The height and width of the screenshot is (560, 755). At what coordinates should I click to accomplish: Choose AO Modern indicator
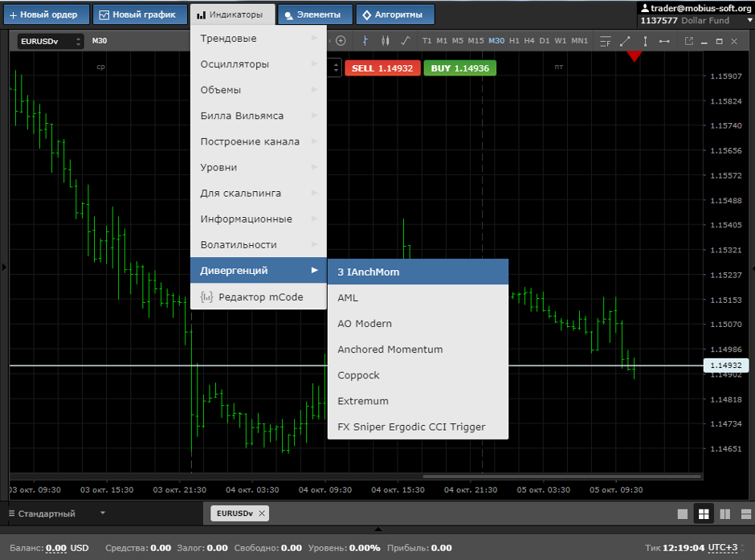click(418, 324)
